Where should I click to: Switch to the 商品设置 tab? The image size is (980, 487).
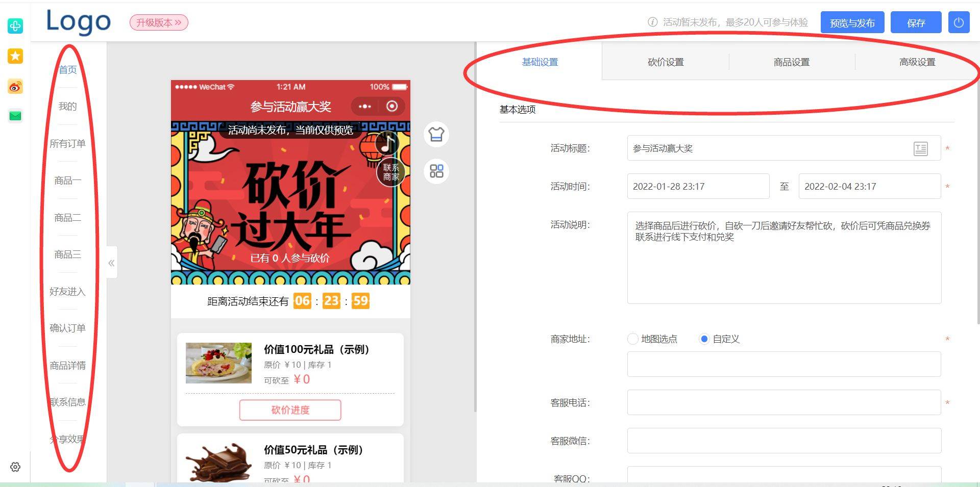click(x=792, y=62)
